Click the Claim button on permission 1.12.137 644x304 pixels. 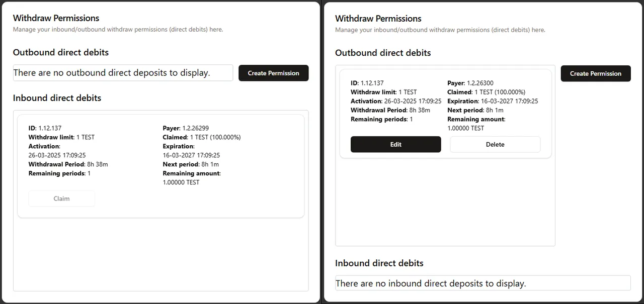pyautogui.click(x=61, y=198)
